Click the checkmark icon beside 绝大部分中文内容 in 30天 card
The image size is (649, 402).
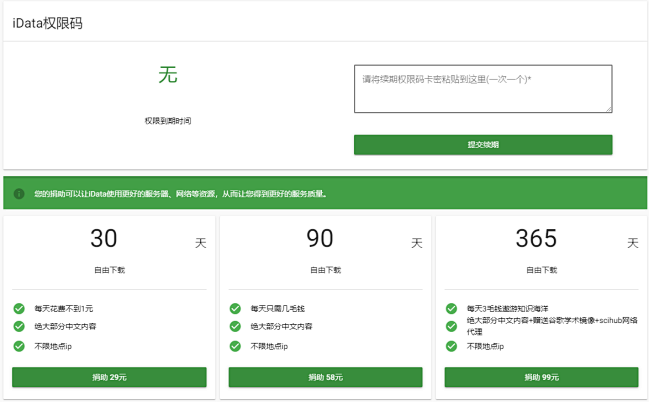19,326
